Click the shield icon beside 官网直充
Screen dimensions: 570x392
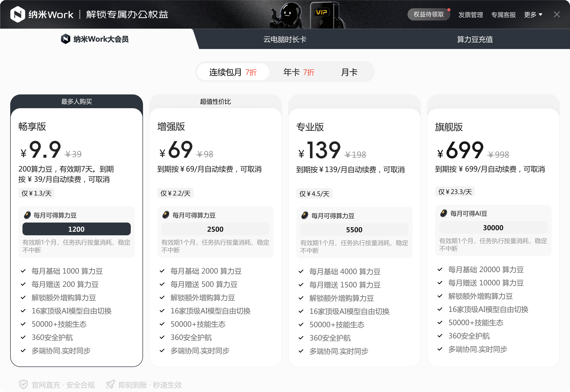coord(23,384)
